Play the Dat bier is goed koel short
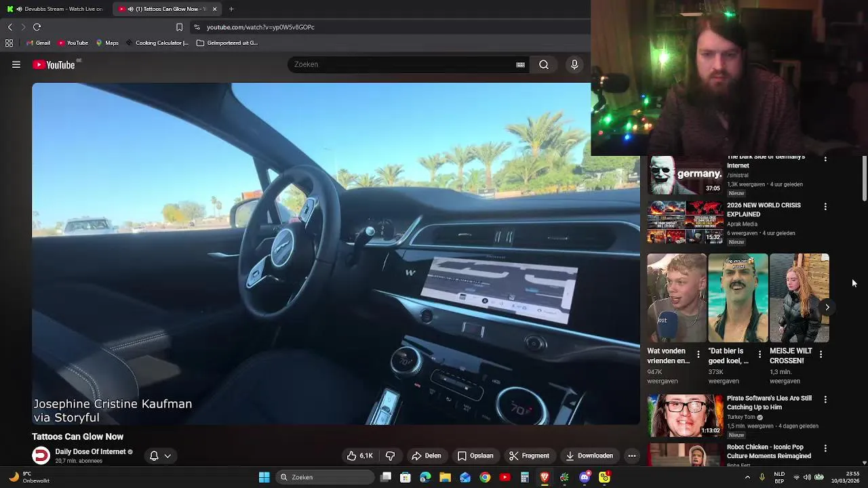This screenshot has width=868, height=488. tap(738, 298)
